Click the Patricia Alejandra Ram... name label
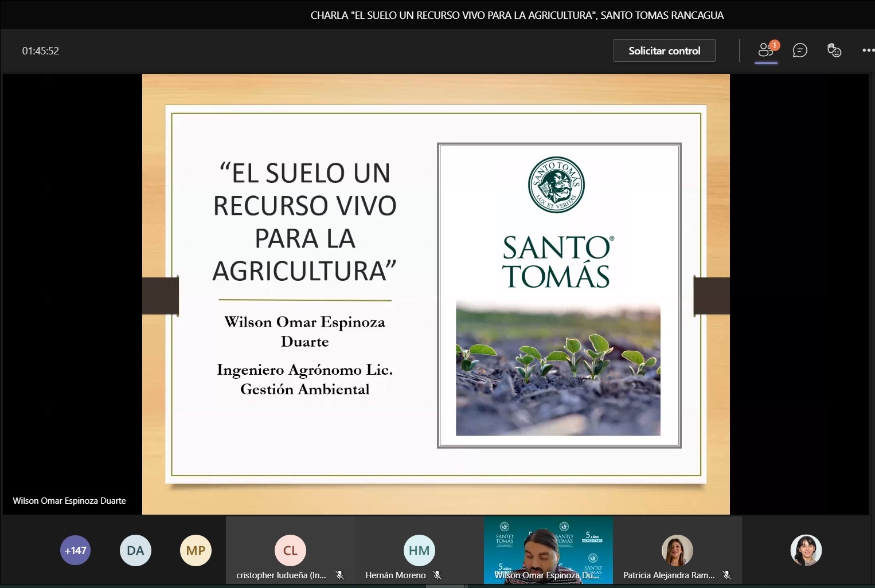 [669, 575]
